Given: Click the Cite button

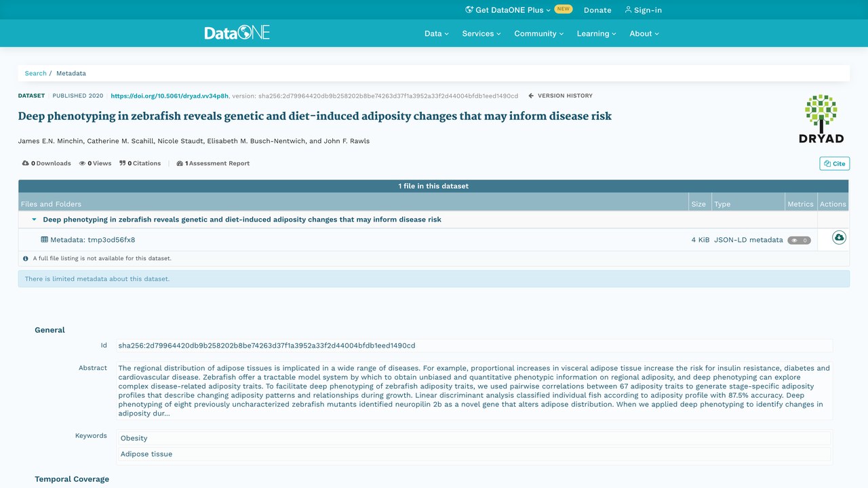Looking at the screenshot, I should [835, 163].
